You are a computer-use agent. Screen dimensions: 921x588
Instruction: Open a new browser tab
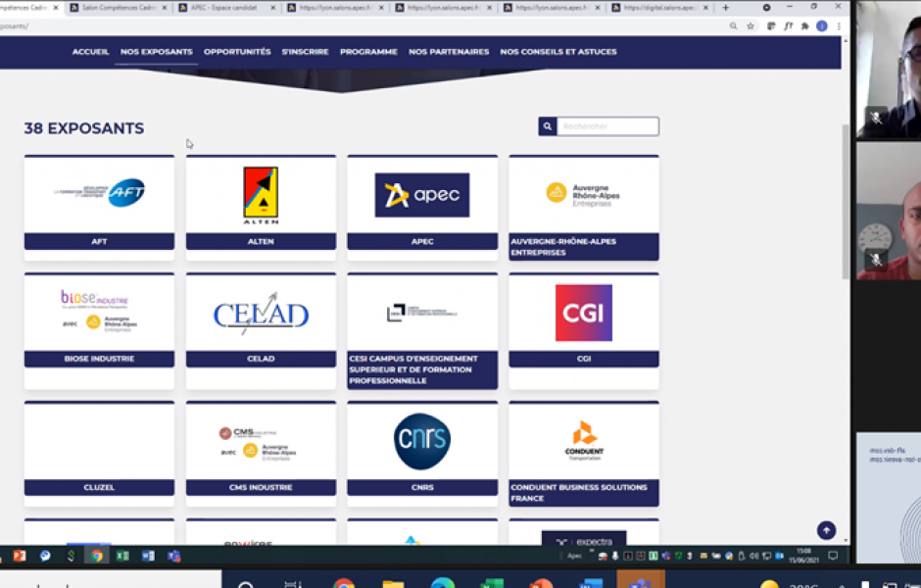tap(725, 8)
